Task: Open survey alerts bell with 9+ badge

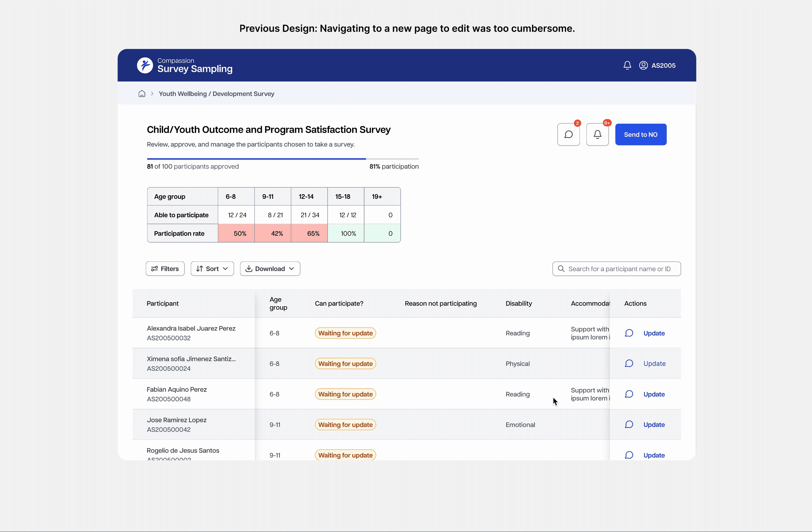Action: click(x=597, y=134)
